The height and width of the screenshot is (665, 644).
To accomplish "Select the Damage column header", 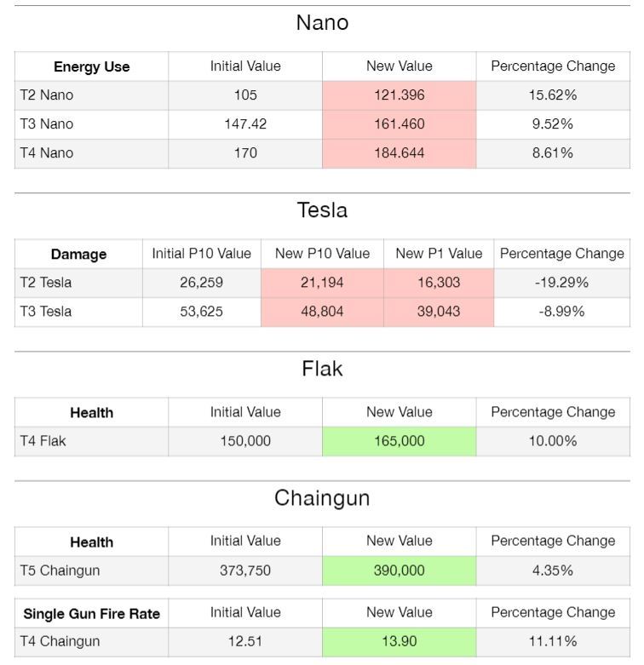I will coord(78,255).
